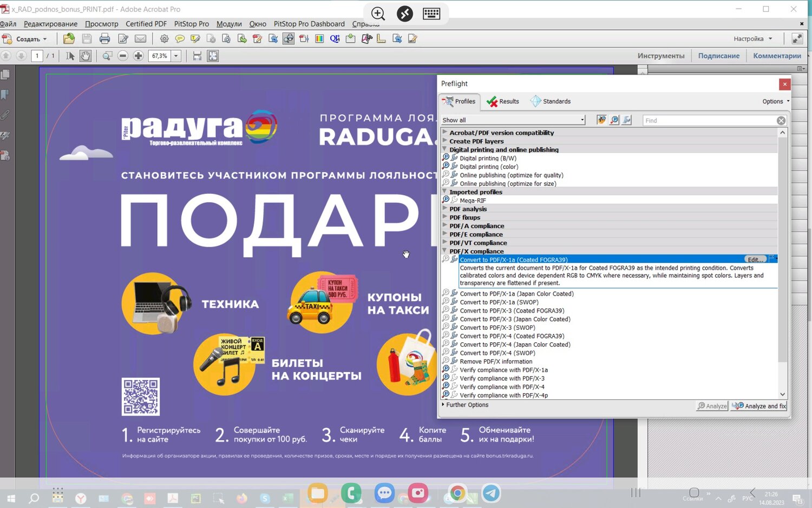The width and height of the screenshot is (812, 508).
Task: Expand Further Options section
Action: click(465, 405)
